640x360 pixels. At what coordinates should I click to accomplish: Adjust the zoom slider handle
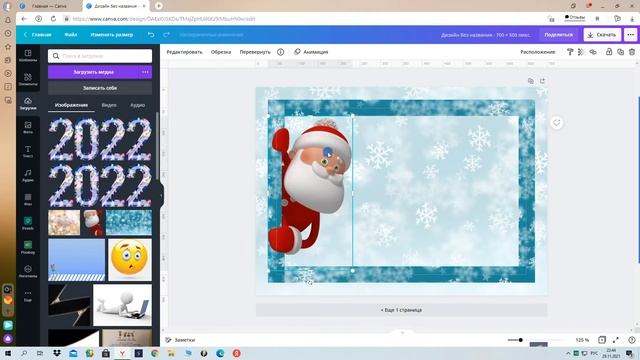[x=520, y=340]
